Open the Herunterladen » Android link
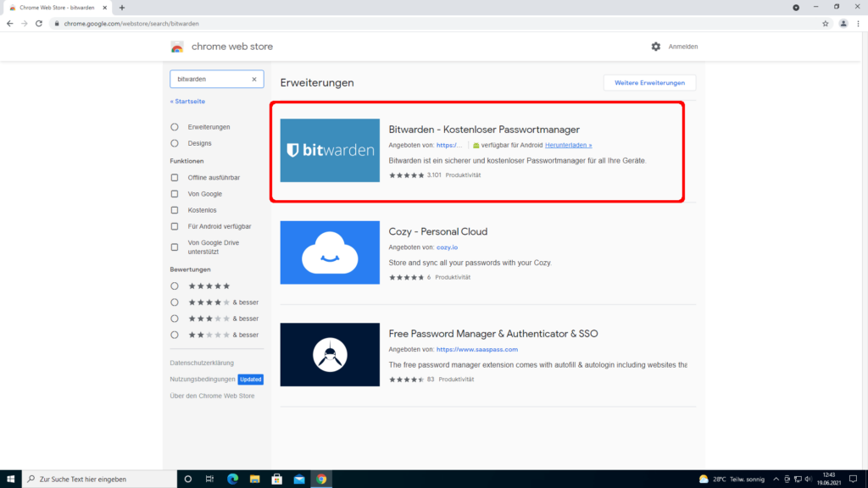The width and height of the screenshot is (868, 488). pos(568,145)
